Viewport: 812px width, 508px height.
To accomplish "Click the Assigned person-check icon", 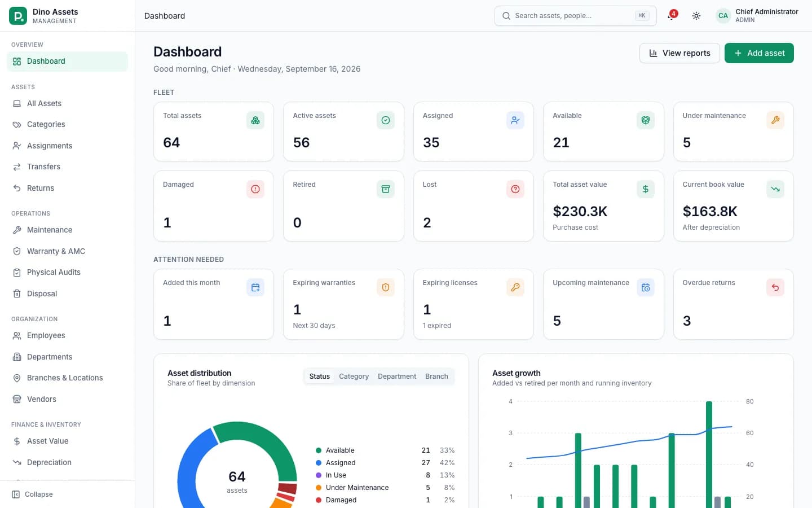I will (x=515, y=120).
